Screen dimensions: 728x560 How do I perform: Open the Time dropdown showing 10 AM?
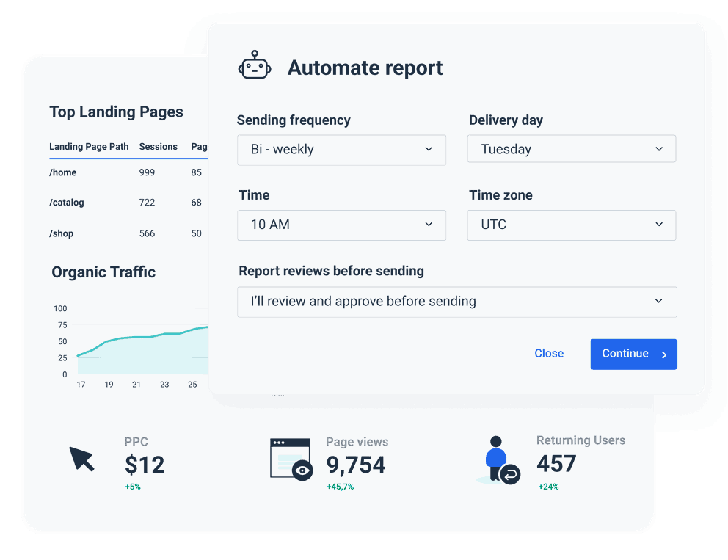pos(341,225)
